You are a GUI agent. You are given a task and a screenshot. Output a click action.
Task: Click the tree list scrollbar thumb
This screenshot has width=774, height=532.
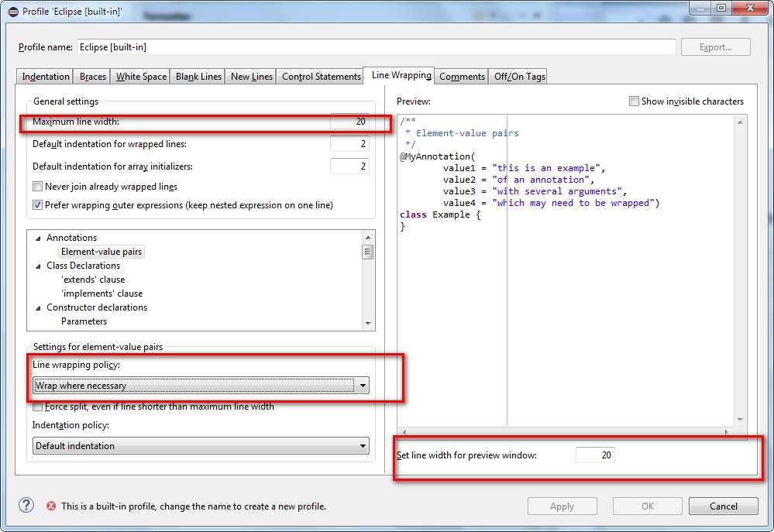pyautogui.click(x=368, y=252)
